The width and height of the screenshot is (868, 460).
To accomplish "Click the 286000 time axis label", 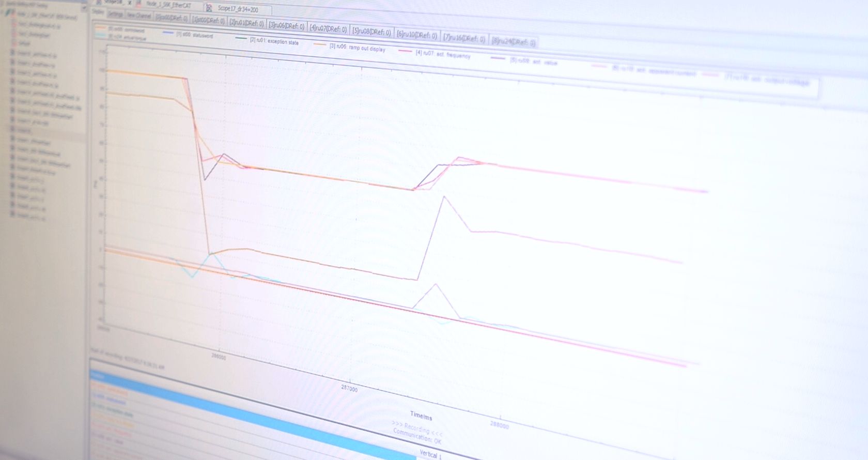I will tap(219, 357).
